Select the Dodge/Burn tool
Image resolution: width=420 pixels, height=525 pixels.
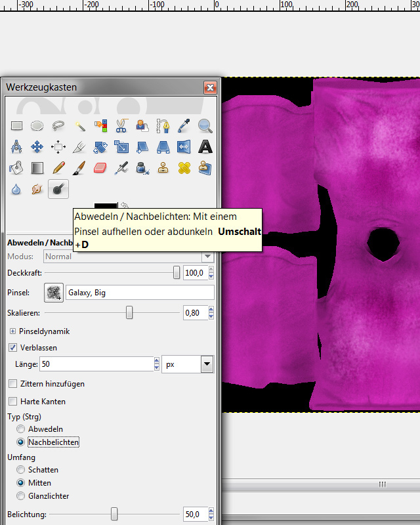coord(58,189)
